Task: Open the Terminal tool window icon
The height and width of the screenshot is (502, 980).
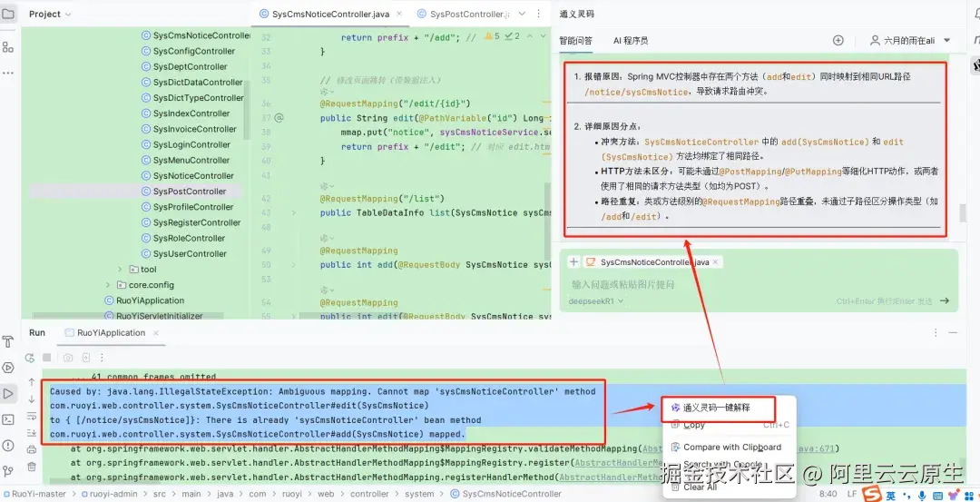Action: click(x=8, y=419)
